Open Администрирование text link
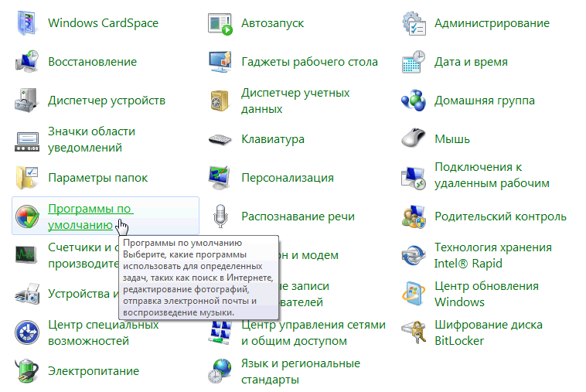 tap(492, 23)
